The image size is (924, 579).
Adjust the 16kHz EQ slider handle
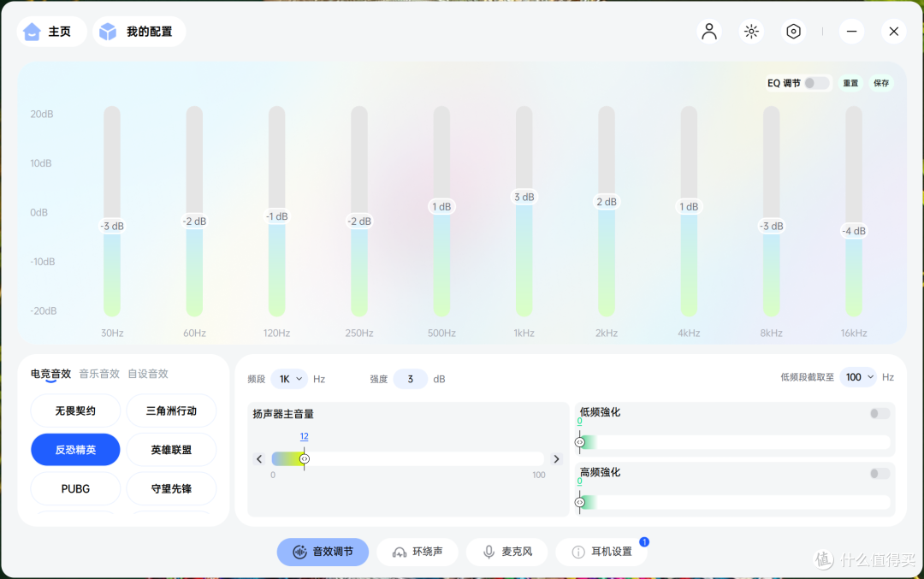(853, 231)
